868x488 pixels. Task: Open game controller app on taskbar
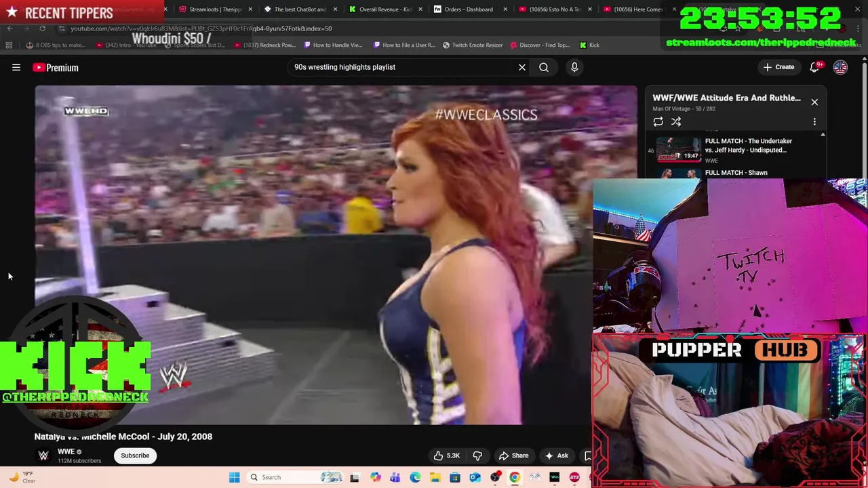click(x=535, y=477)
